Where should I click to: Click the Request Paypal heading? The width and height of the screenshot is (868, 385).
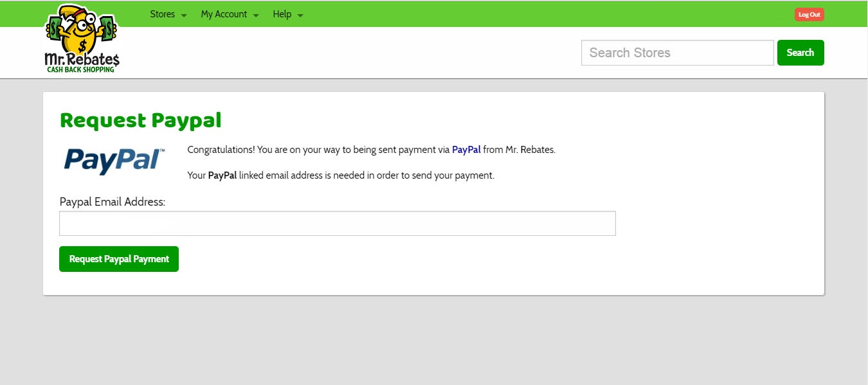tap(140, 120)
